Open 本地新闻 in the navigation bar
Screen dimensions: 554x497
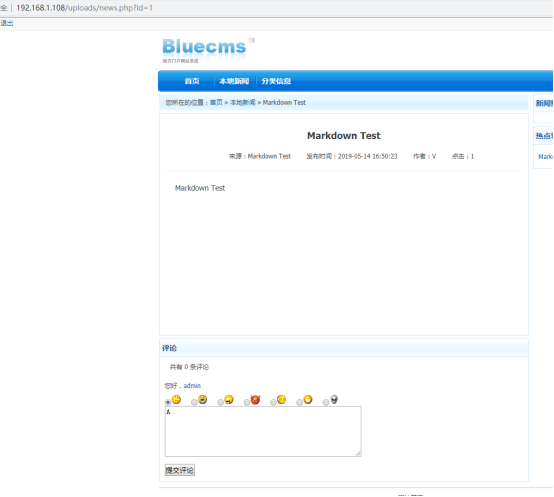point(234,81)
